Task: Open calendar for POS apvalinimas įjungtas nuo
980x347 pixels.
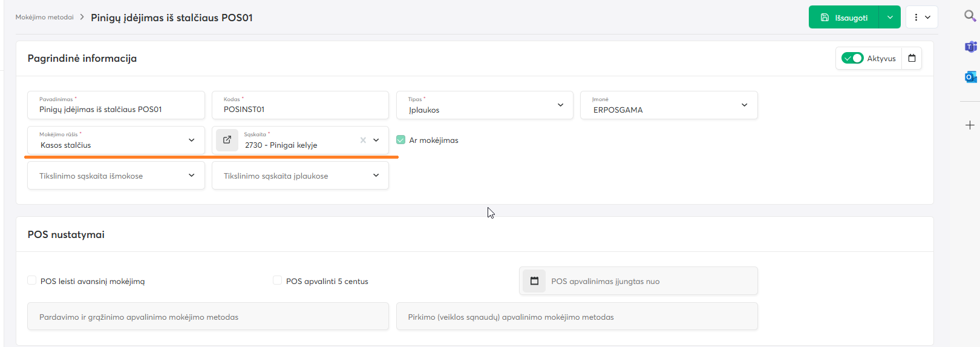Action: pos(534,281)
